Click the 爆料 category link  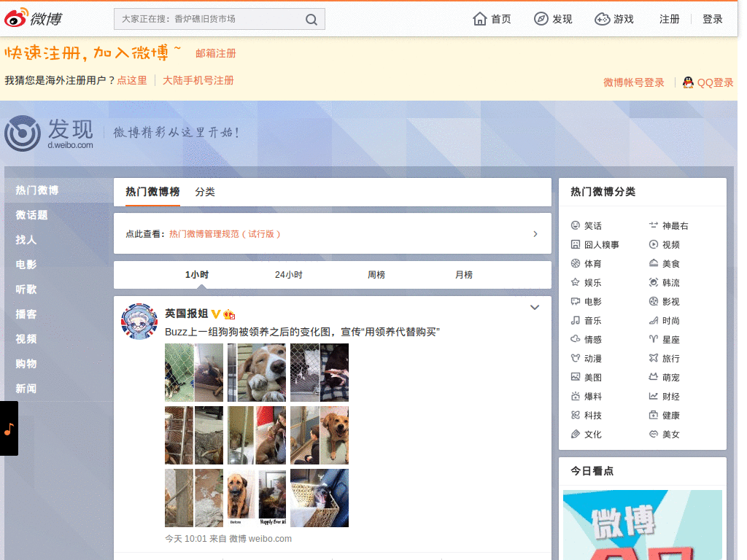tap(593, 396)
